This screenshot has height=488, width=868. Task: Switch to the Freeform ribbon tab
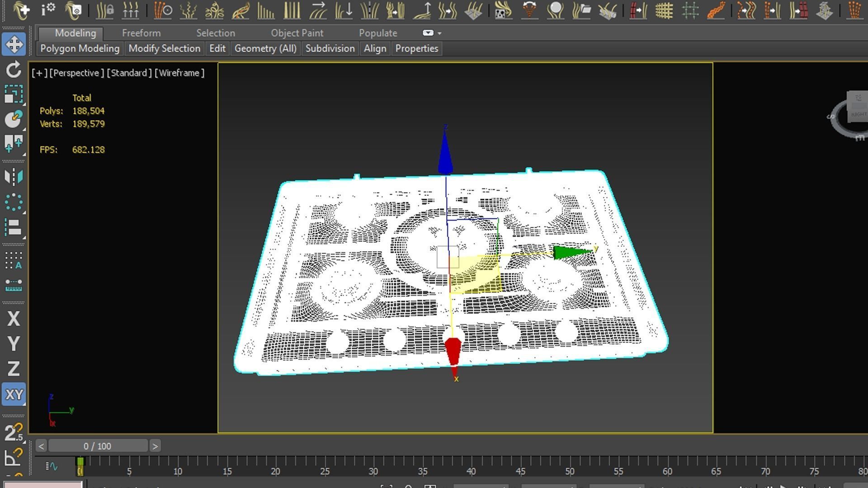coord(141,33)
